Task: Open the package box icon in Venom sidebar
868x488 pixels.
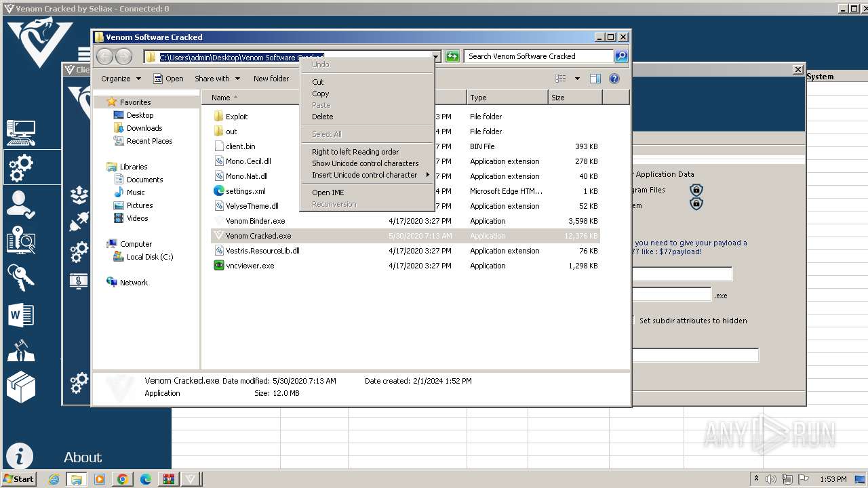Action: coord(20,387)
